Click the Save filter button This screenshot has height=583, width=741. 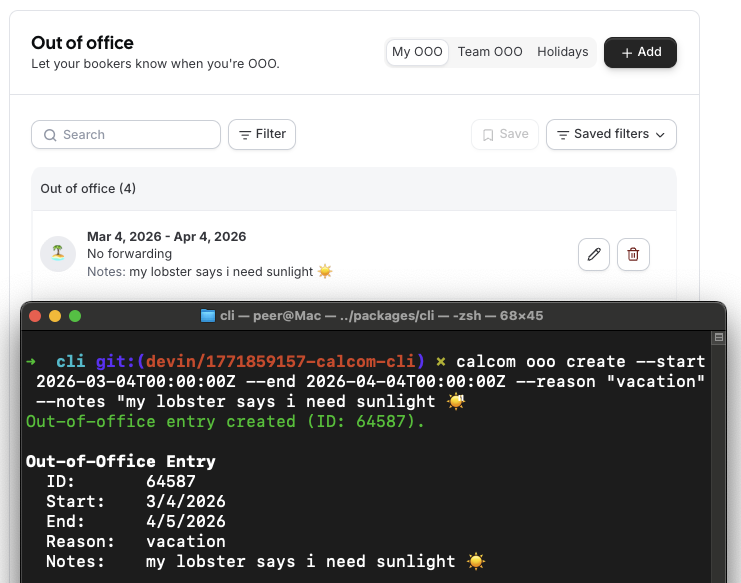click(505, 134)
